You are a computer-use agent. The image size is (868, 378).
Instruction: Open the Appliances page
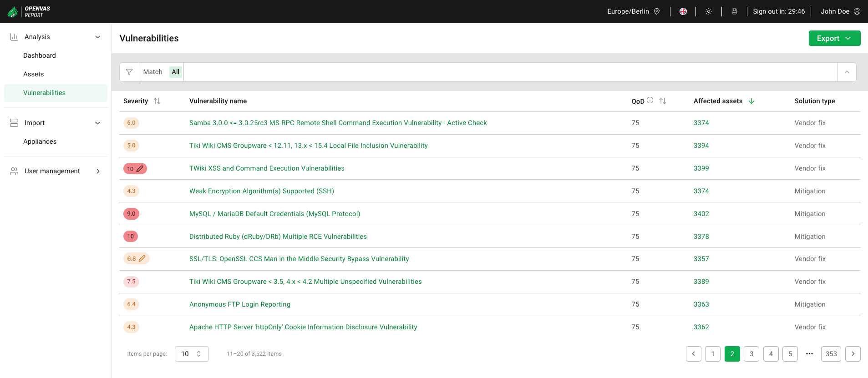pyautogui.click(x=40, y=141)
